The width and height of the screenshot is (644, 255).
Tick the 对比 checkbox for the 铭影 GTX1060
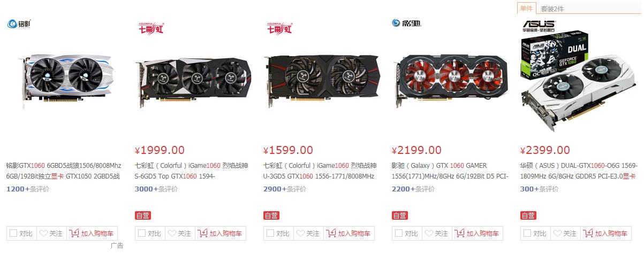click(13, 234)
